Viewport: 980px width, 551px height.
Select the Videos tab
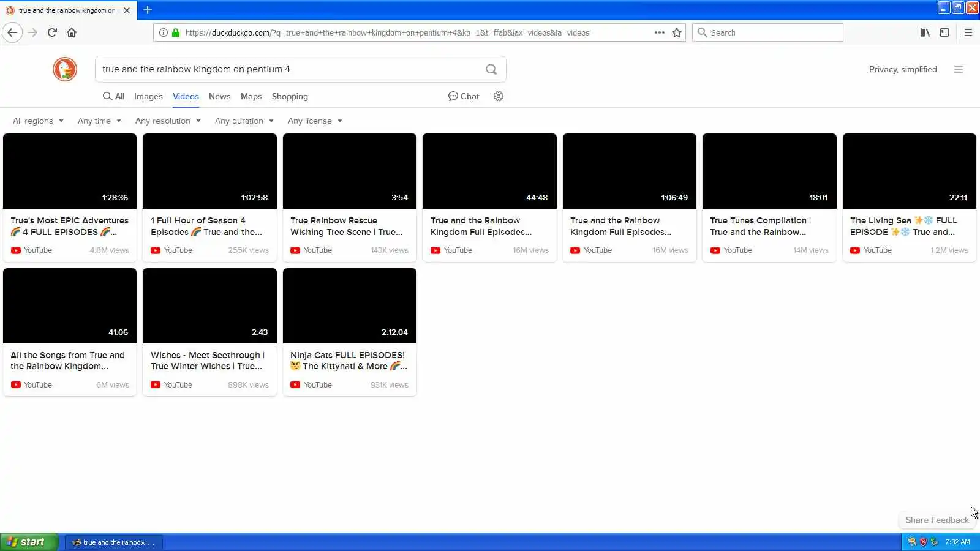point(186,96)
